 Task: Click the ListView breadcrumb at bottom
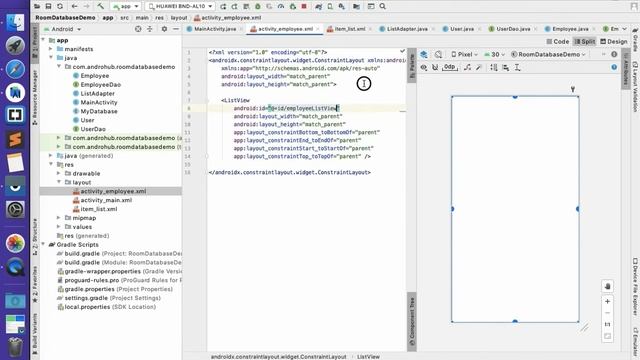point(368,357)
